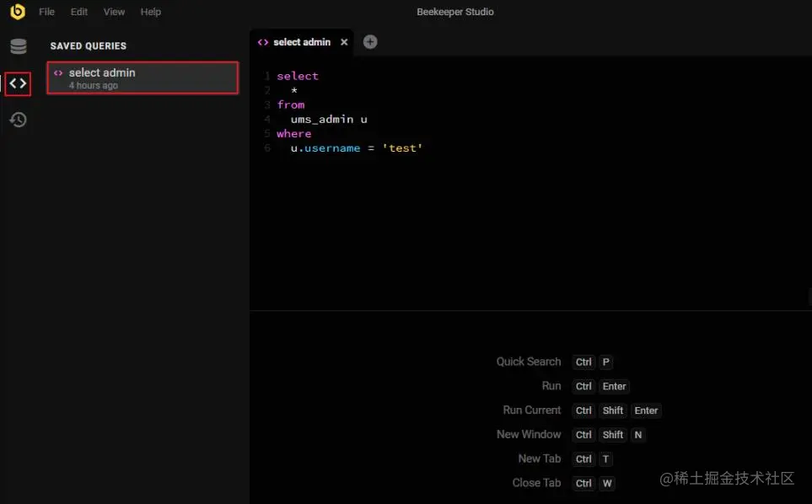Click the Beekeeper Studio window title

(x=455, y=12)
